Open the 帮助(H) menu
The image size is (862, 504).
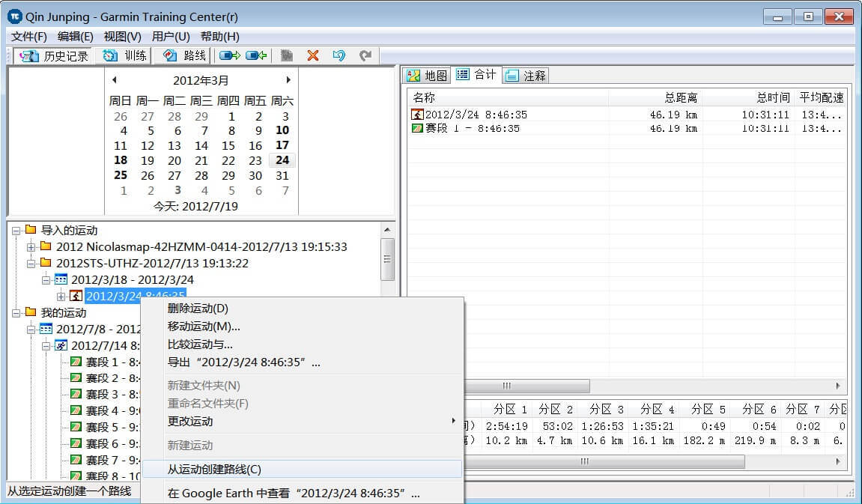tap(220, 37)
